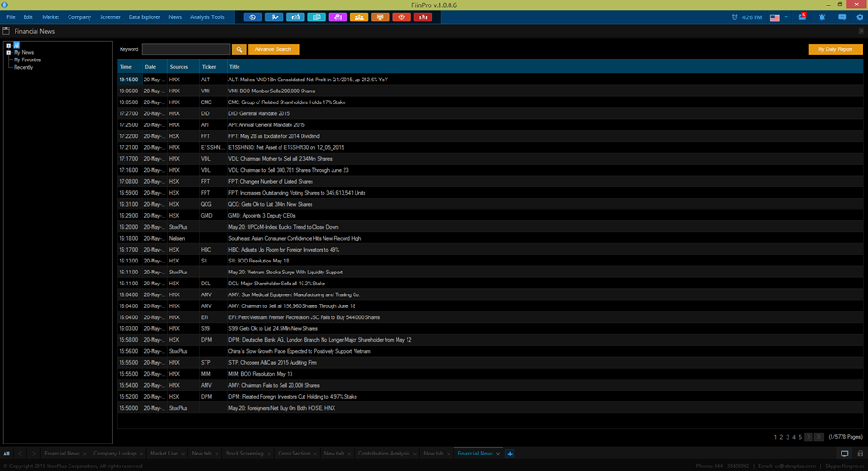Open the globe market overview toolbar icon
Image resolution: width=868 pixels, height=471 pixels.
tap(252, 17)
